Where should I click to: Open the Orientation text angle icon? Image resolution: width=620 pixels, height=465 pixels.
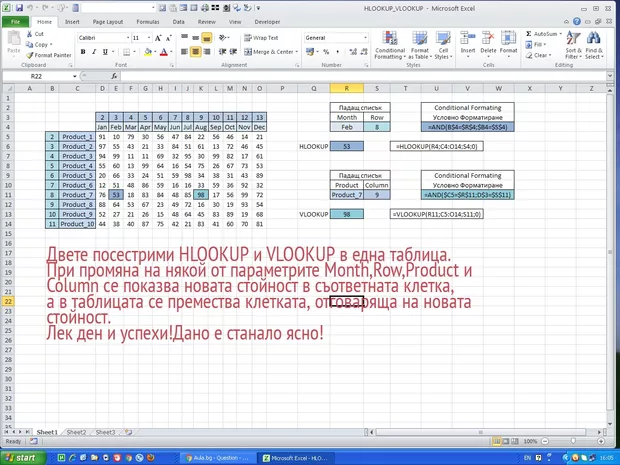(x=223, y=38)
